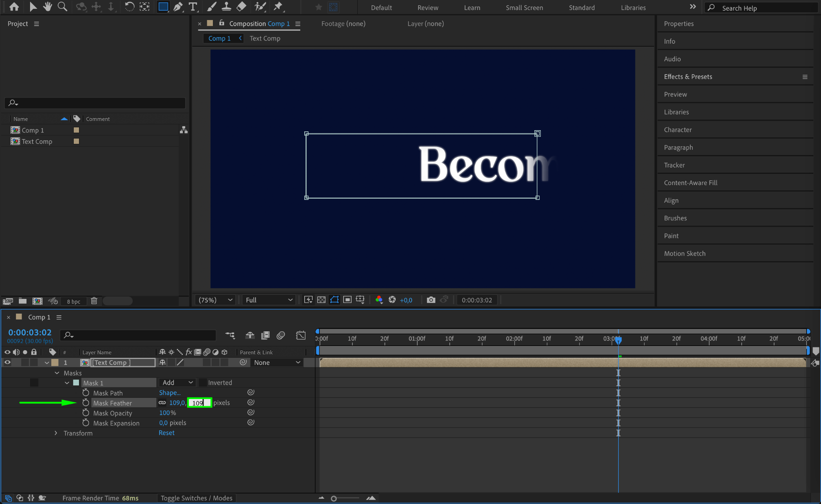The image size is (821, 504).
Task: Select the Horizontal Type tool
Action: (x=193, y=7)
